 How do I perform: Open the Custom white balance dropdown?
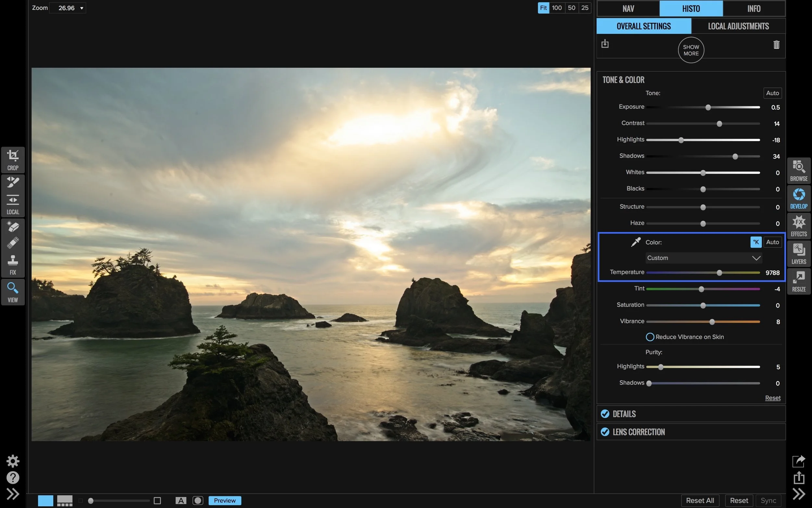[x=704, y=258]
